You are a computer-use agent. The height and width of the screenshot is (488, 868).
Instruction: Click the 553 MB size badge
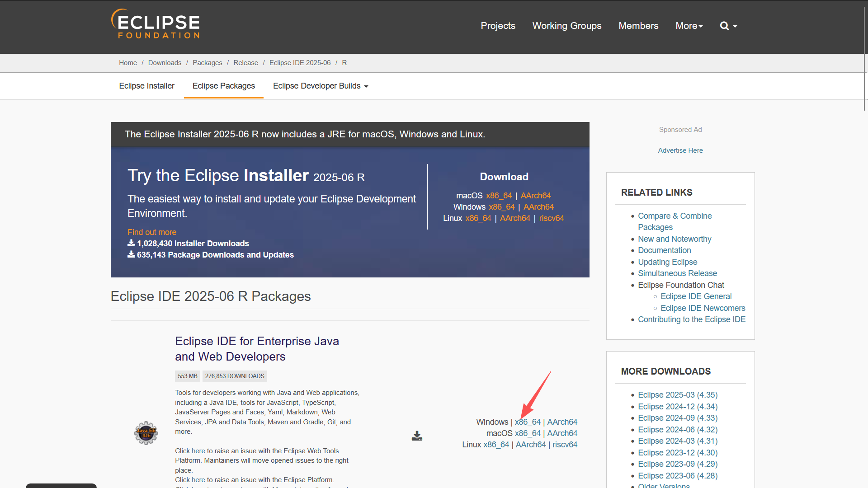click(188, 376)
